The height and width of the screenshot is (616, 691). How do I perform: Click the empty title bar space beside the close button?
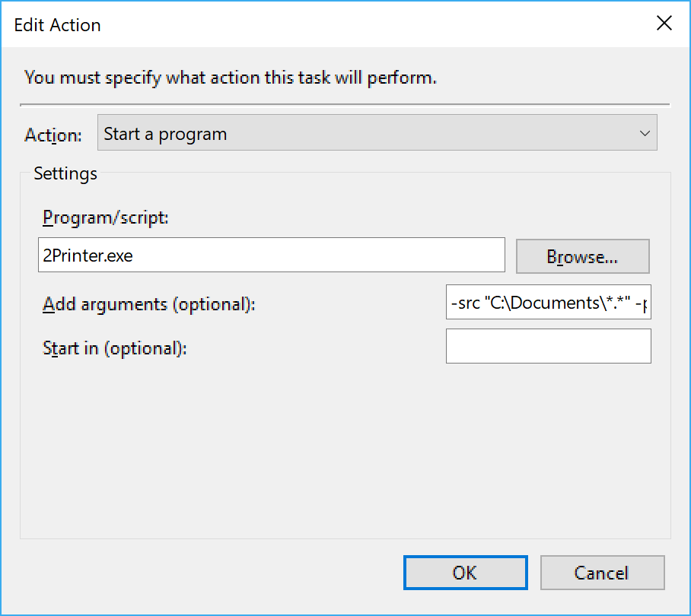[x=381, y=24]
